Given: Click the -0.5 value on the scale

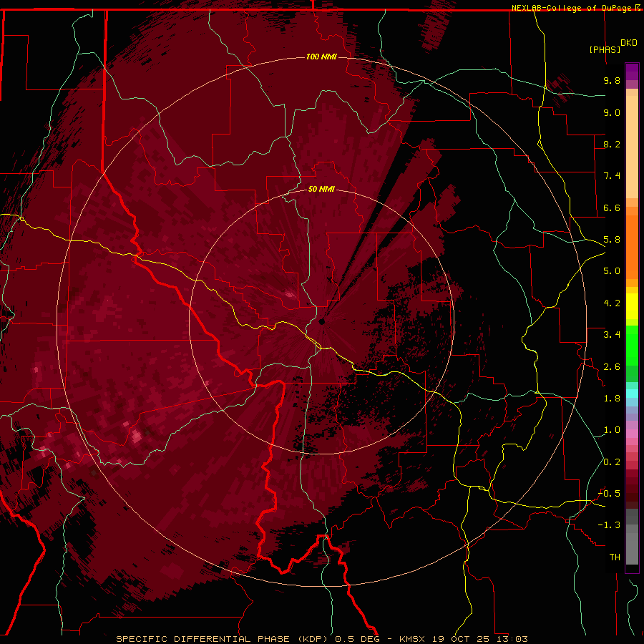Looking at the screenshot, I should click(610, 494).
